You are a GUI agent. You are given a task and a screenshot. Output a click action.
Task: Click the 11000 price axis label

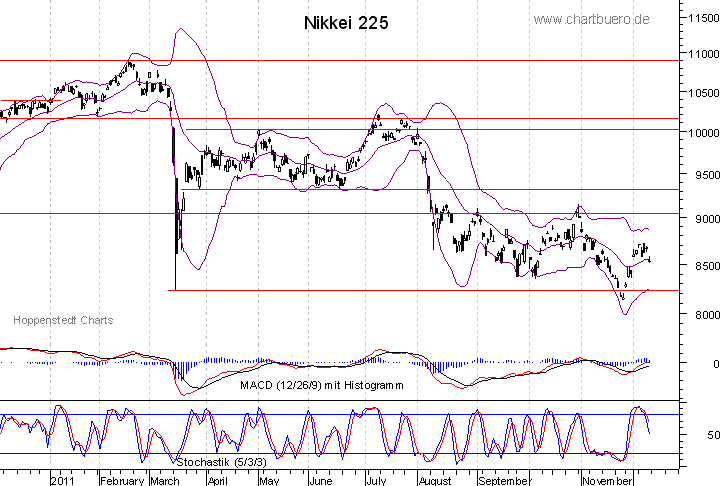704,54
